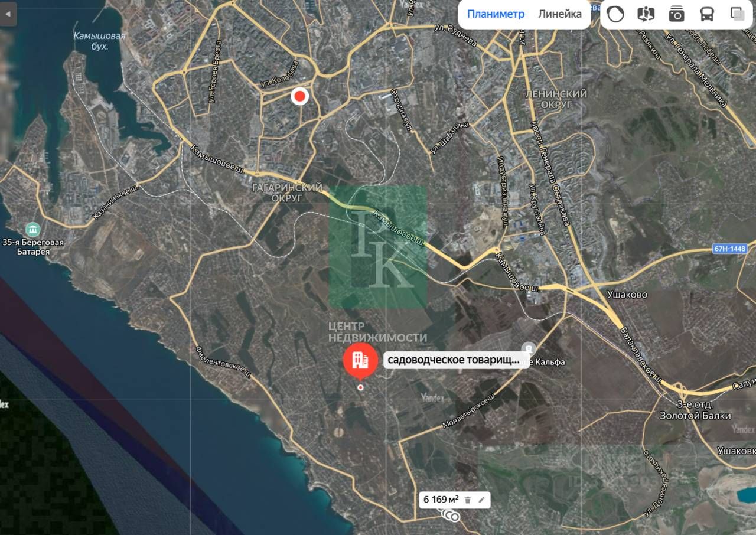The height and width of the screenshot is (535, 756).
Task: Click the ул. Руднева street label
Action: coord(455,34)
